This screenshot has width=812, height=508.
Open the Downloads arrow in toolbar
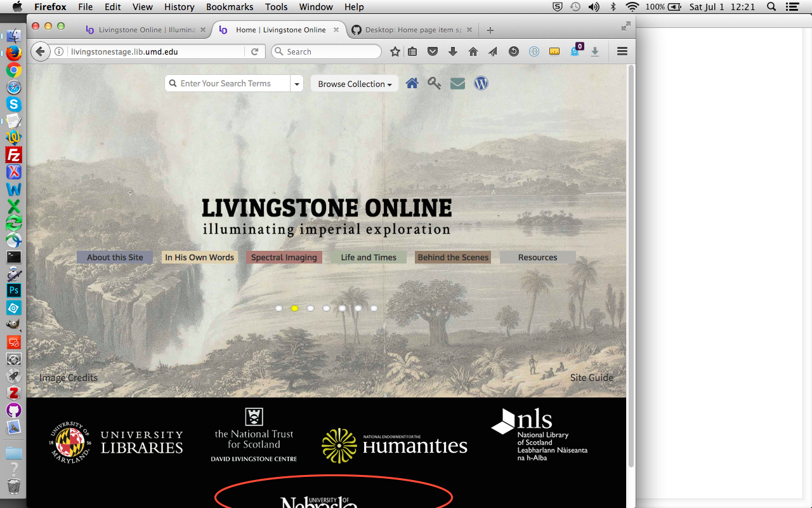click(x=453, y=52)
